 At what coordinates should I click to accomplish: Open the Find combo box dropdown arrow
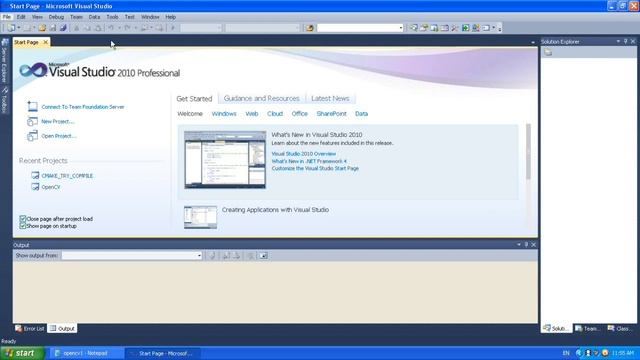[x=401, y=28]
